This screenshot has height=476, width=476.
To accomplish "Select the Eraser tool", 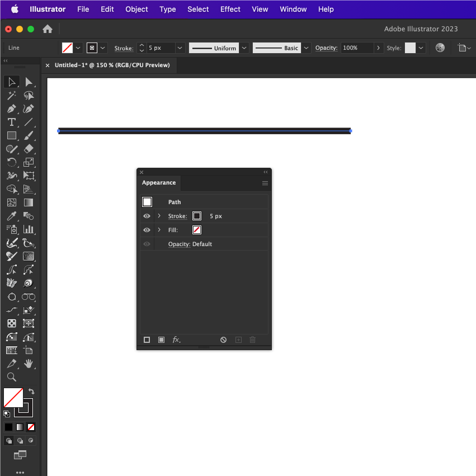I will tap(29, 149).
